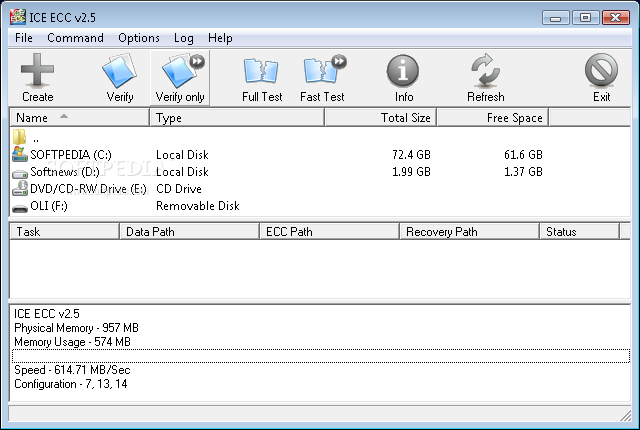640x430 pixels.
Task: Open the Help menu
Action: point(220,38)
